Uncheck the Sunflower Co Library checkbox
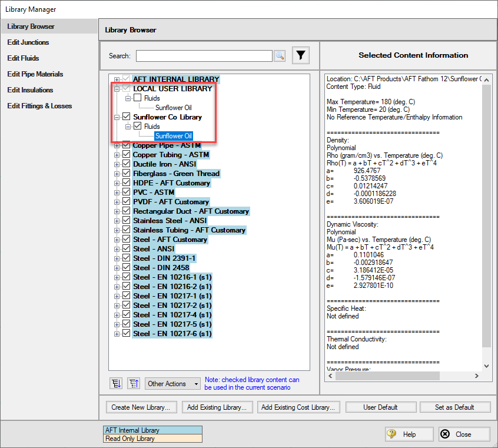The width and height of the screenshot is (498, 448). (127, 117)
